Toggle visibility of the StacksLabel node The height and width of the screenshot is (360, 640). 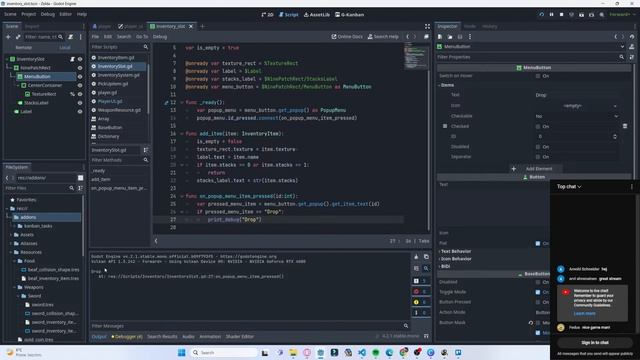click(80, 103)
